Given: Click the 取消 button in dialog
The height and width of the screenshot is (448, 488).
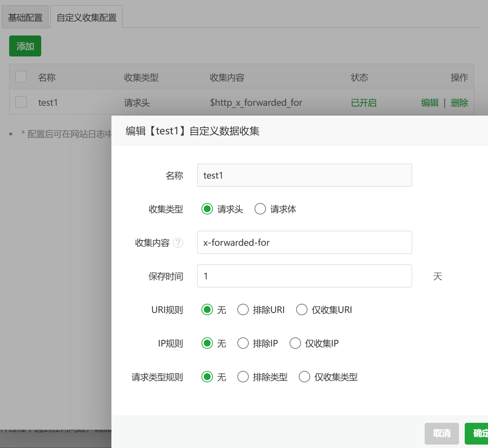Looking at the screenshot, I should click(442, 433).
